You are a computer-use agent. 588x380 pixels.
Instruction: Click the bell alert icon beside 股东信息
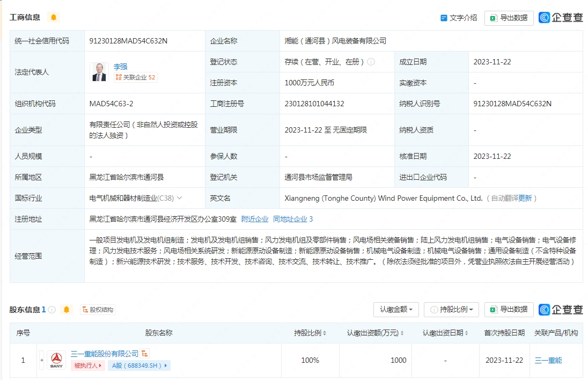point(67,310)
